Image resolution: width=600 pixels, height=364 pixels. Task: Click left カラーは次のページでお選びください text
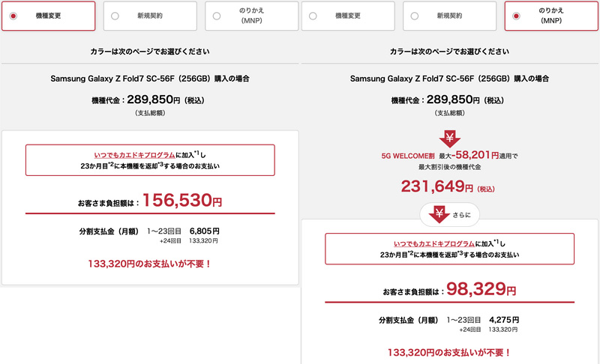click(x=150, y=52)
